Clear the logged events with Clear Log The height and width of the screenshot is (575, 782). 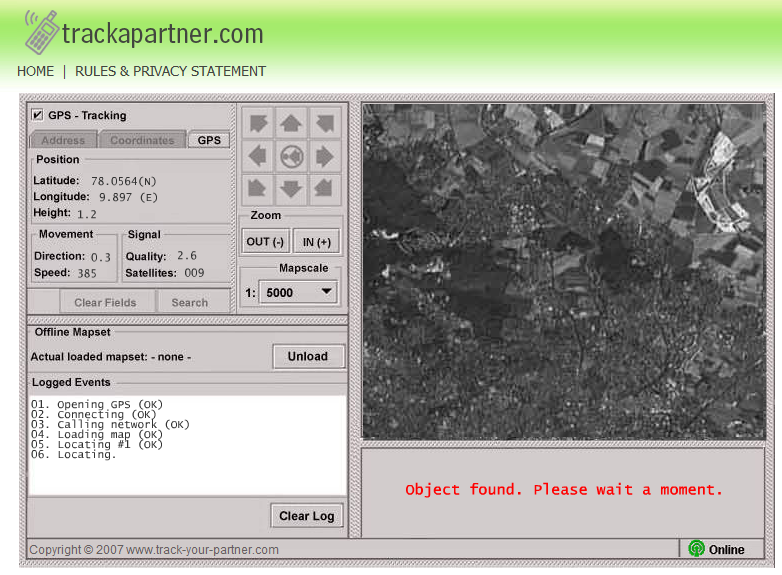coord(307,516)
